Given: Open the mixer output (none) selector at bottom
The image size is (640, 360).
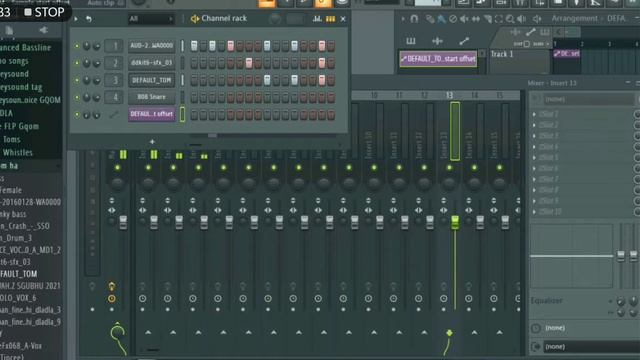Looking at the screenshot, I should click(x=592, y=347).
